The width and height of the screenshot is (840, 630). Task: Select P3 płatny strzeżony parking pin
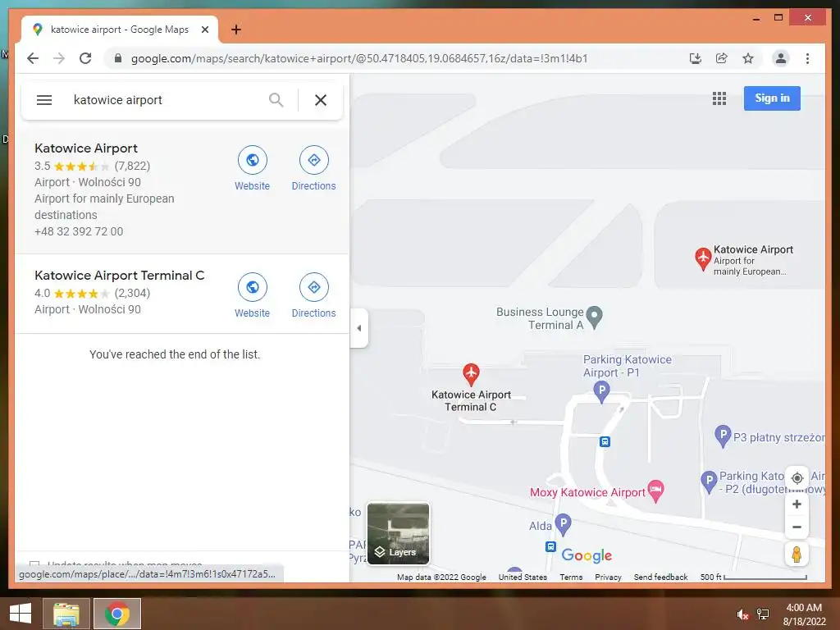click(x=724, y=436)
